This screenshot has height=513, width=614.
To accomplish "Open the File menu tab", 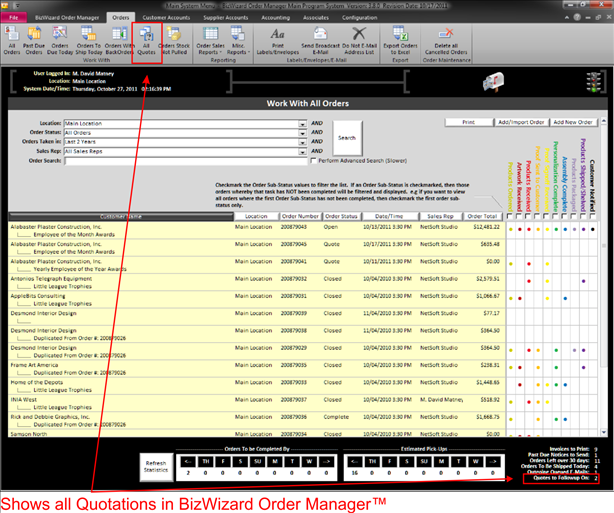I will [x=14, y=18].
